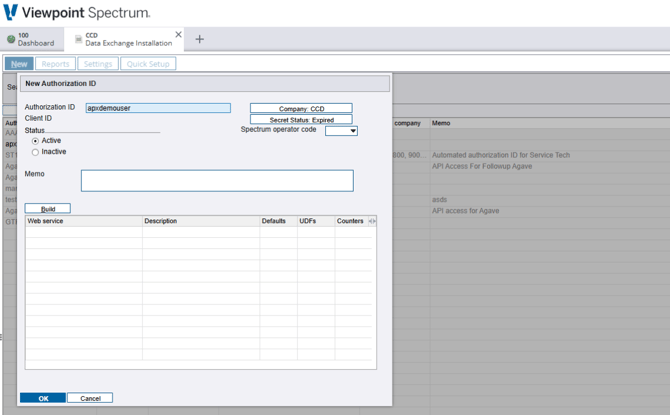670x415 pixels.
Task: Click the Authorization ID input field
Action: (158, 108)
